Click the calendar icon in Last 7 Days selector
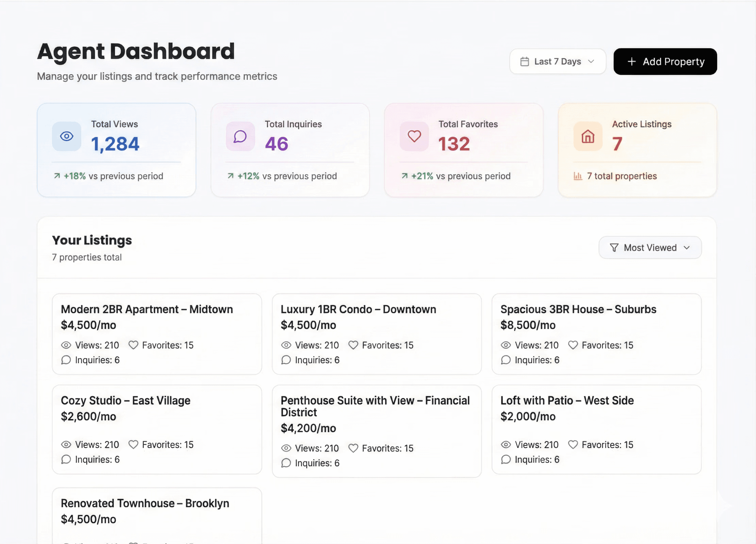 click(524, 61)
